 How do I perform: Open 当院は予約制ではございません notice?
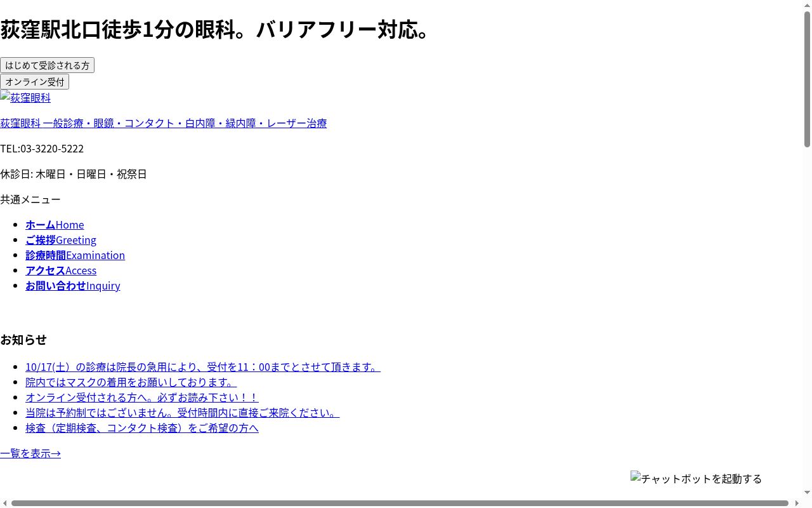(183, 413)
